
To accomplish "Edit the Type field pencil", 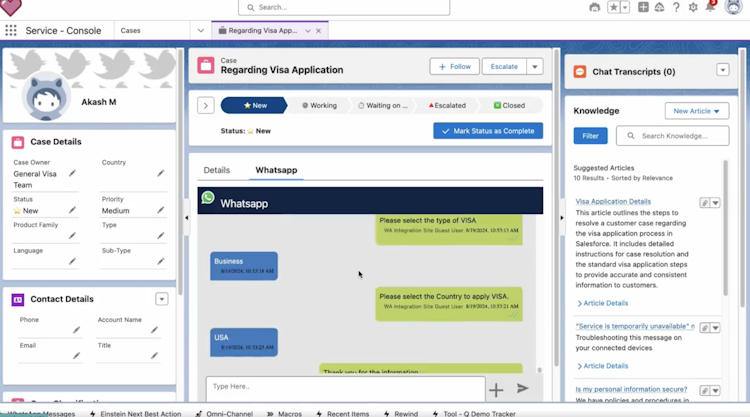I will 161,235.
